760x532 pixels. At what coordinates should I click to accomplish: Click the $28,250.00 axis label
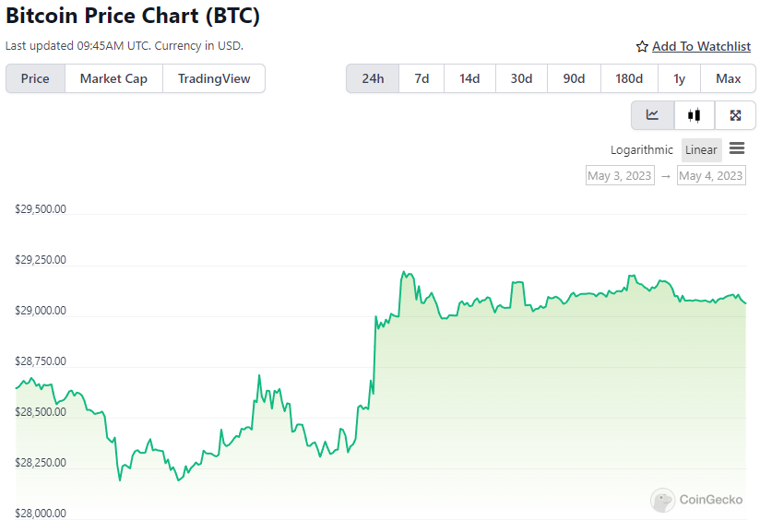41,463
